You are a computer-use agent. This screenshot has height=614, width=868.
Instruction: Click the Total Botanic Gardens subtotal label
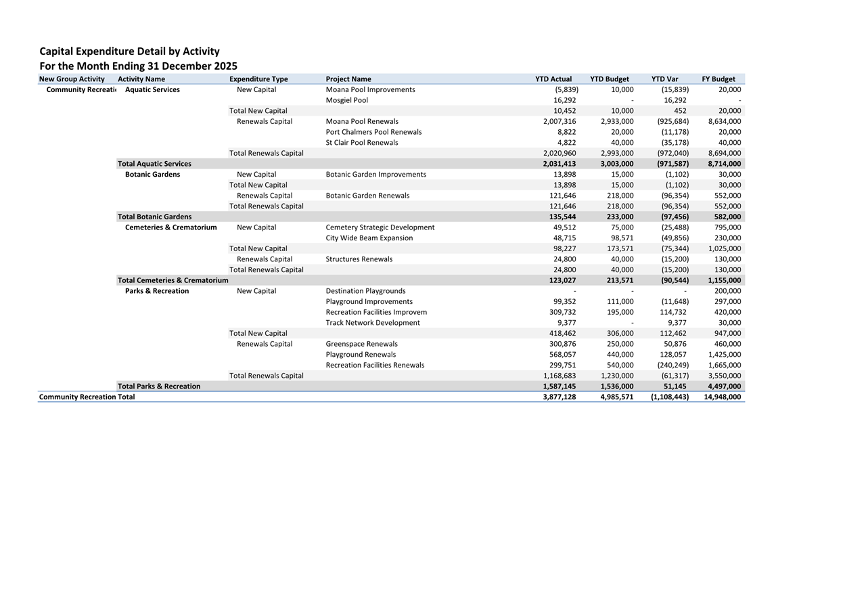pos(154,217)
